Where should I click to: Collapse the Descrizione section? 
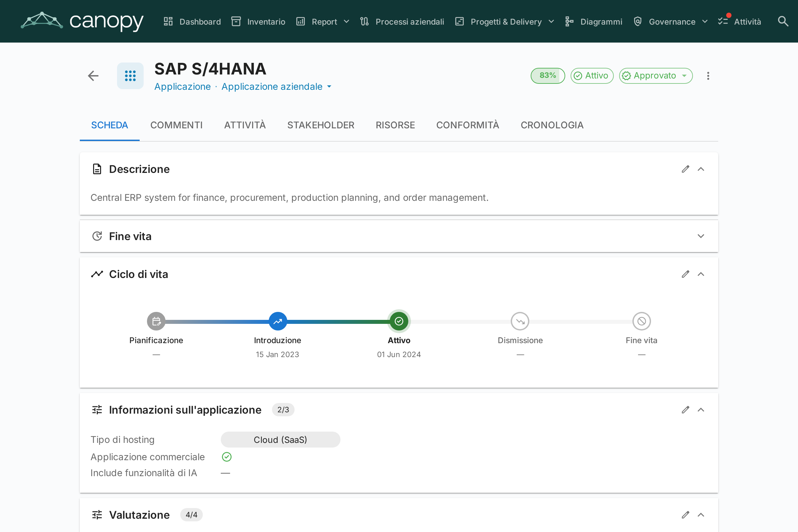(701, 169)
